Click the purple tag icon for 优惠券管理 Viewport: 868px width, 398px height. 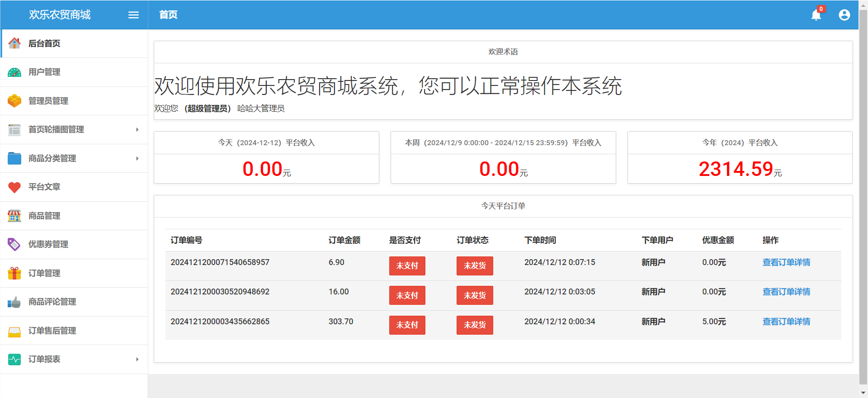point(14,244)
